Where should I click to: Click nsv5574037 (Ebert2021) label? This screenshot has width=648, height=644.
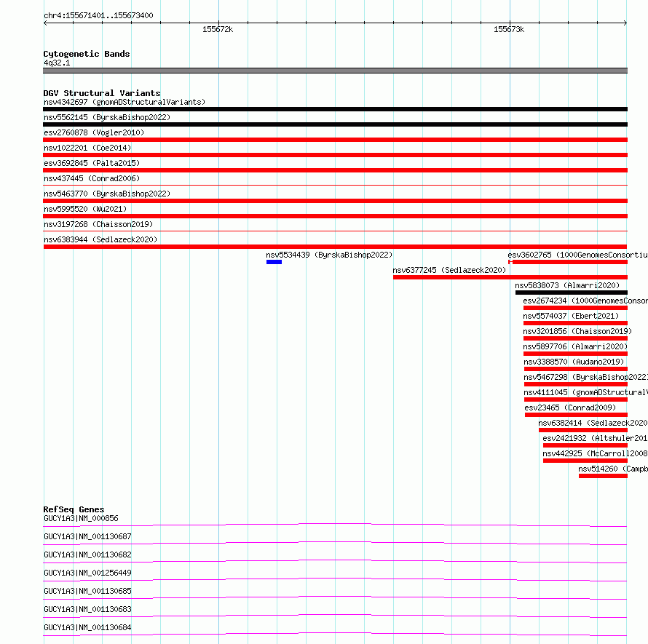pos(571,316)
